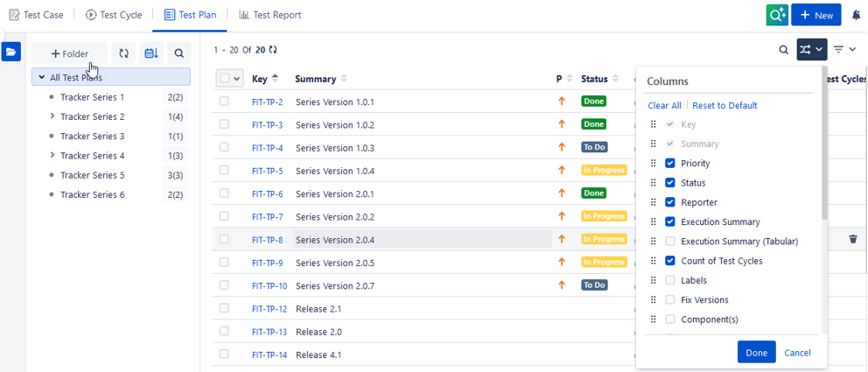Click the To Do status of FIT-TP-10
This screenshot has width=868, height=372.
(594, 285)
